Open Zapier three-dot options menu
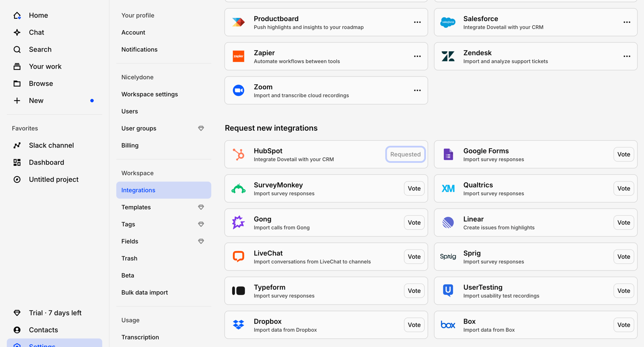This screenshot has width=644, height=347. pyautogui.click(x=417, y=56)
